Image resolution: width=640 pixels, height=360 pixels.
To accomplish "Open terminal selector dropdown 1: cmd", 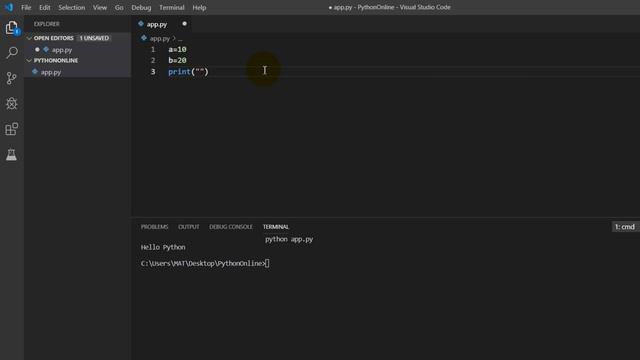I will pyautogui.click(x=625, y=227).
